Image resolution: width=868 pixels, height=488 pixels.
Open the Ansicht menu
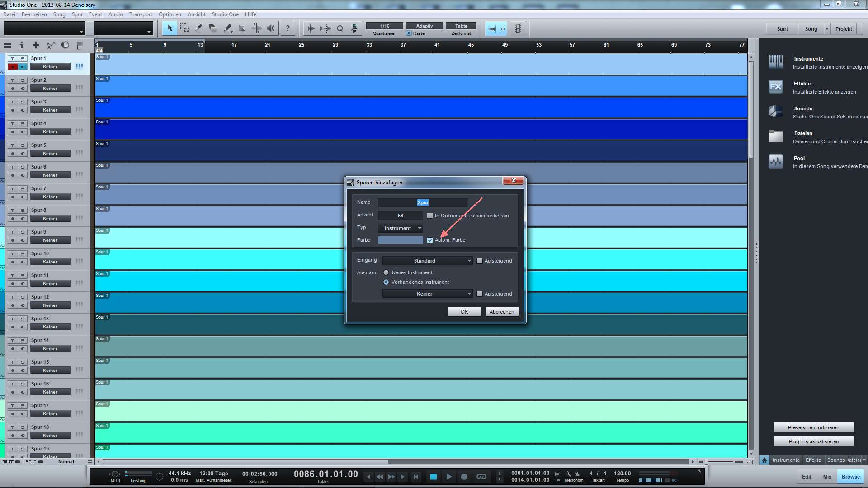point(197,14)
